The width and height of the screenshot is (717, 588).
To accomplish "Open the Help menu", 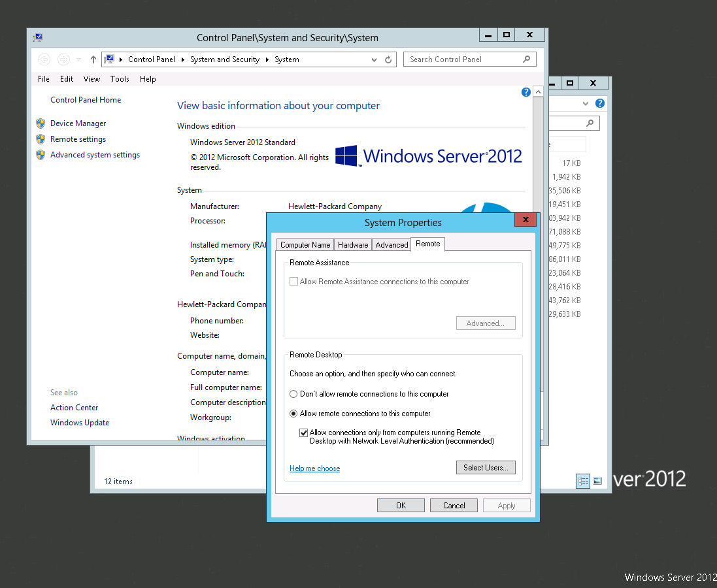I will pos(148,78).
